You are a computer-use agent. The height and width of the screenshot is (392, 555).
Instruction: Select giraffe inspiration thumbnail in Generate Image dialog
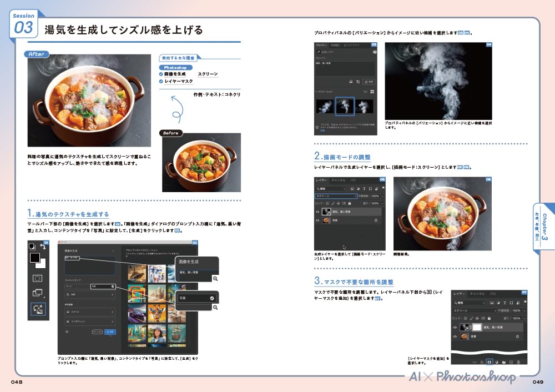[157, 314]
